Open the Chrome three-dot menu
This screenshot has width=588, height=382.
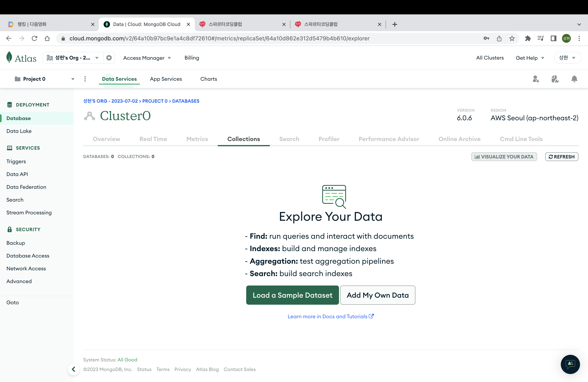pyautogui.click(x=579, y=38)
